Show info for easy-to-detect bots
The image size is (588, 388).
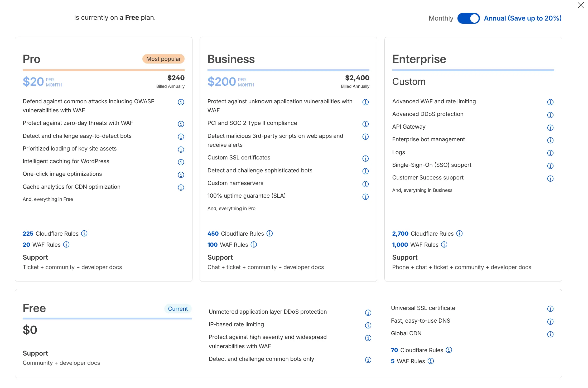click(181, 137)
